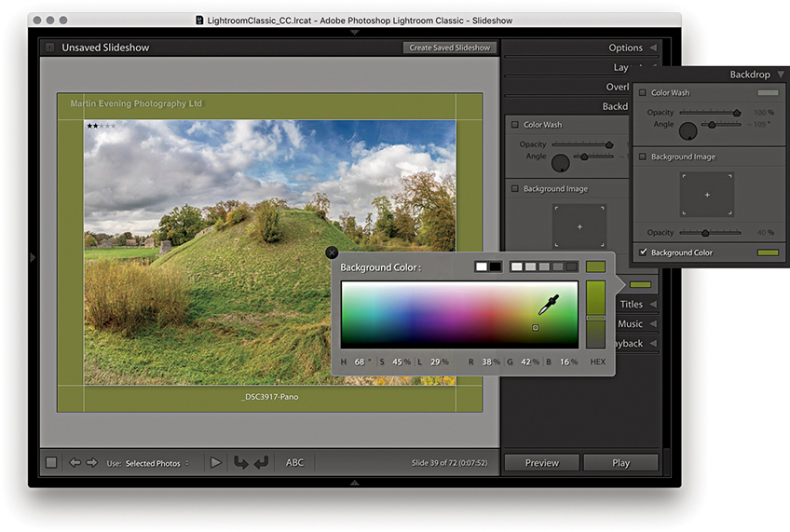Uncheck the Background Color checkbox
The height and width of the screenshot is (532, 790).
pyautogui.click(x=644, y=252)
